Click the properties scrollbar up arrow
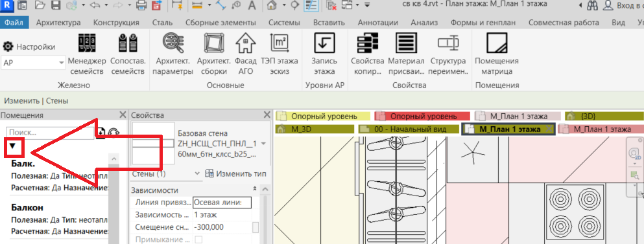 coord(265,190)
